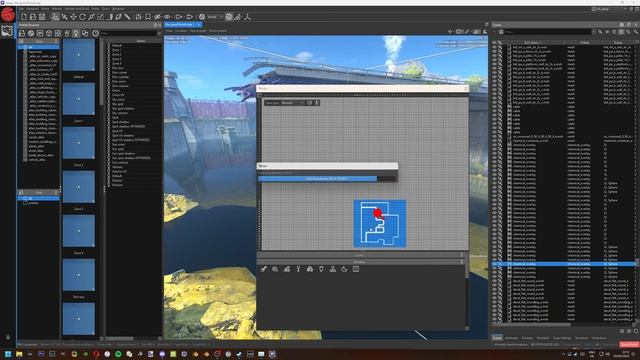Select the Zone 1 prefab thumbnail
640x360 pixels.
click(79, 99)
